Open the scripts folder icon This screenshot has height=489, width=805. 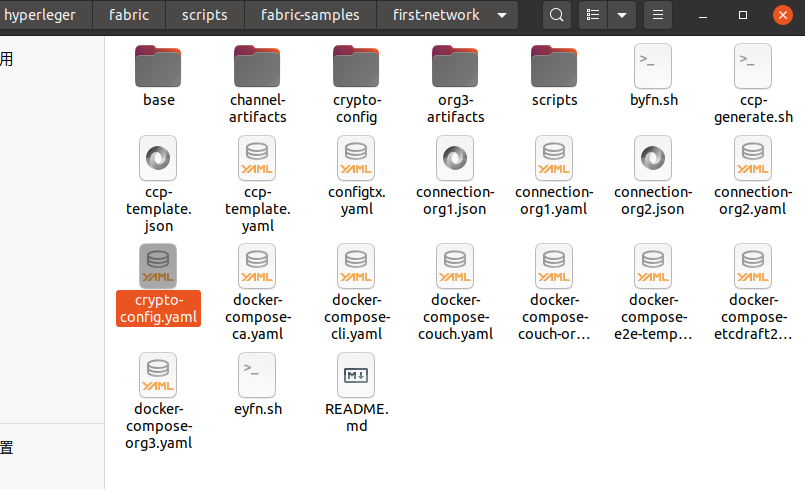[554, 66]
